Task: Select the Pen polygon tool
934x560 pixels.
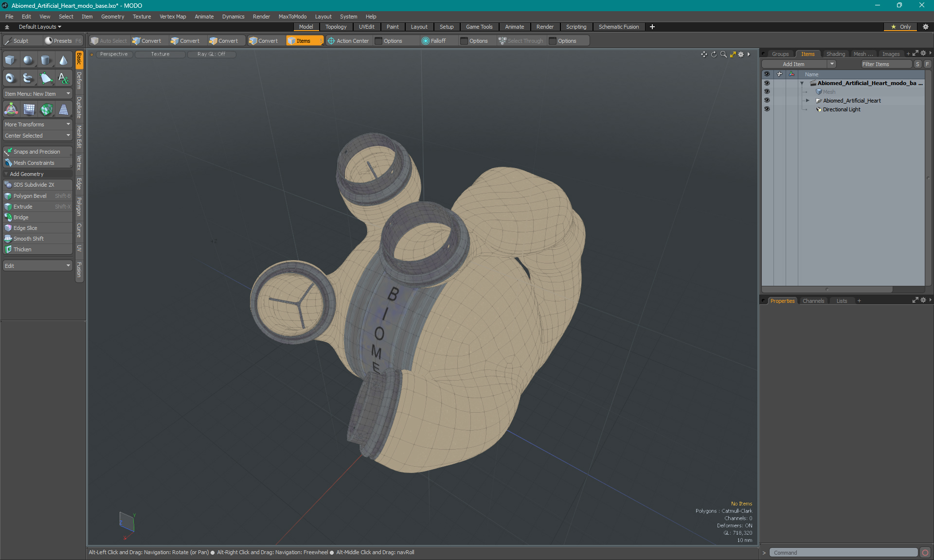Action: 46,78
